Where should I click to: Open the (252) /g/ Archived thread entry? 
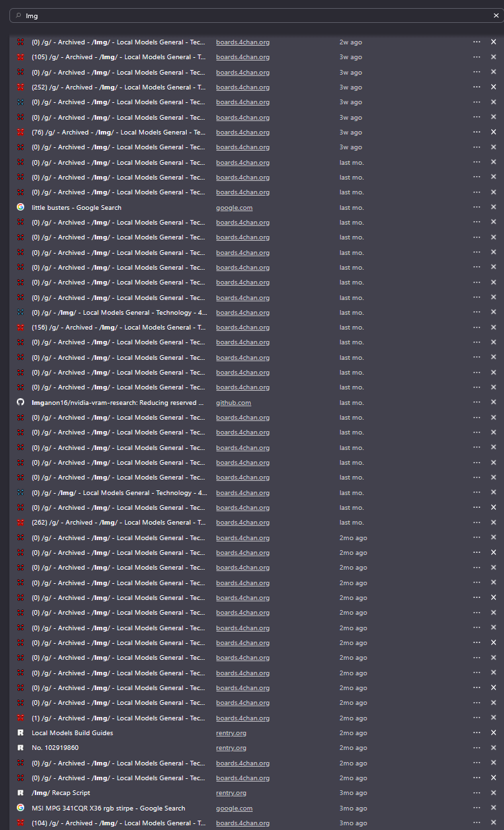click(x=118, y=87)
